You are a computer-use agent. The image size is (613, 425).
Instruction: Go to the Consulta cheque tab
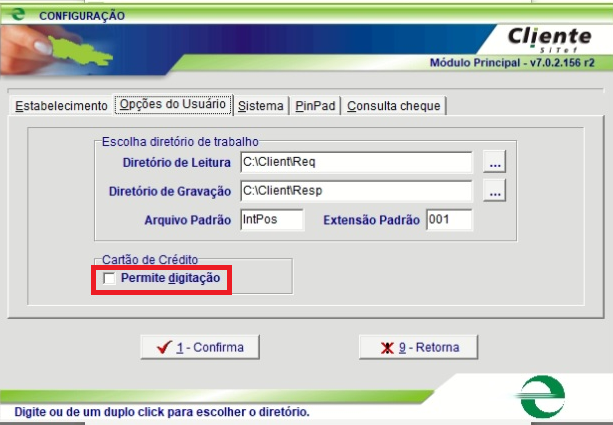394,106
